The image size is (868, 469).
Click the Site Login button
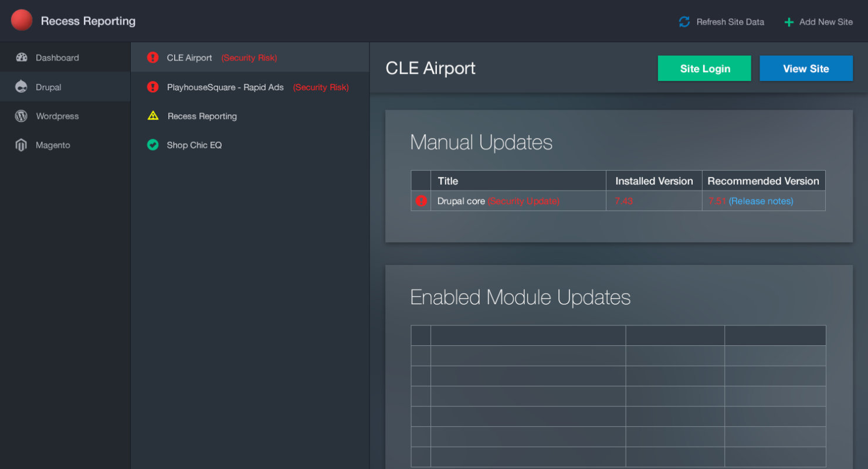coord(704,69)
